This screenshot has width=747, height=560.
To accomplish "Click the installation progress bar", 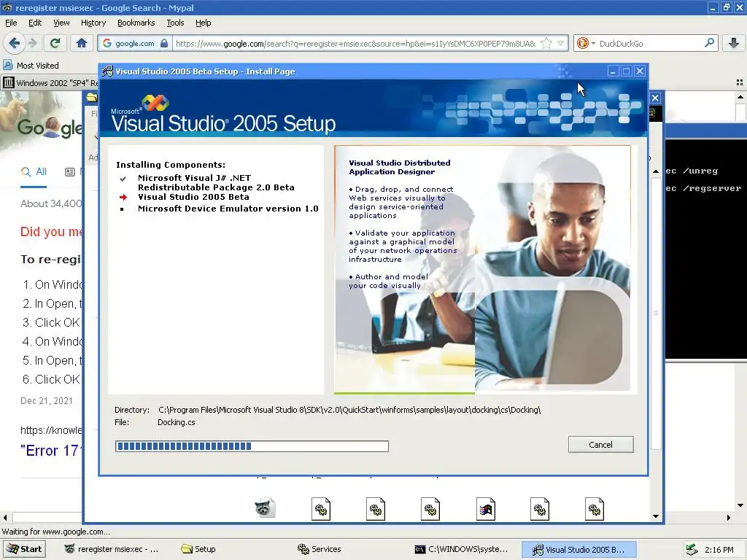I will pos(252,446).
